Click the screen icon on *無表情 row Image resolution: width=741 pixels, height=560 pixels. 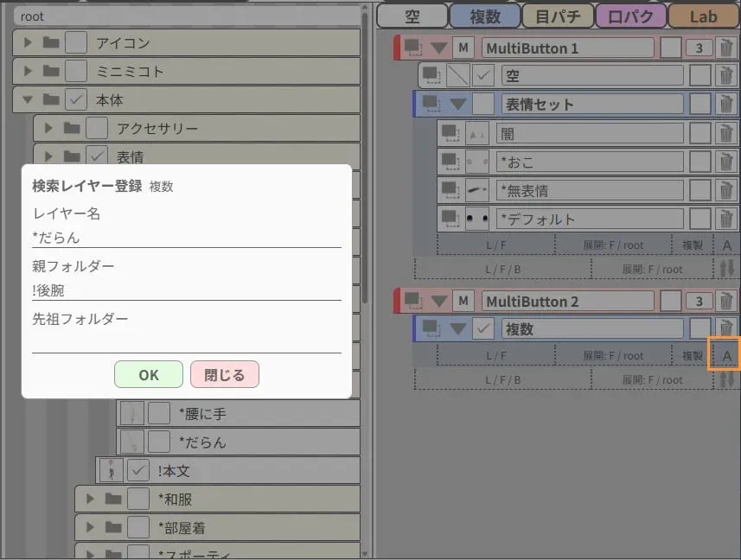coord(450,190)
